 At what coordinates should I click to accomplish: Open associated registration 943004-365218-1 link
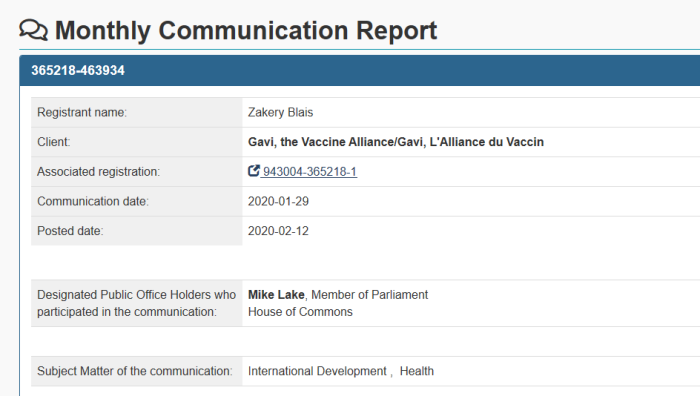(309, 171)
